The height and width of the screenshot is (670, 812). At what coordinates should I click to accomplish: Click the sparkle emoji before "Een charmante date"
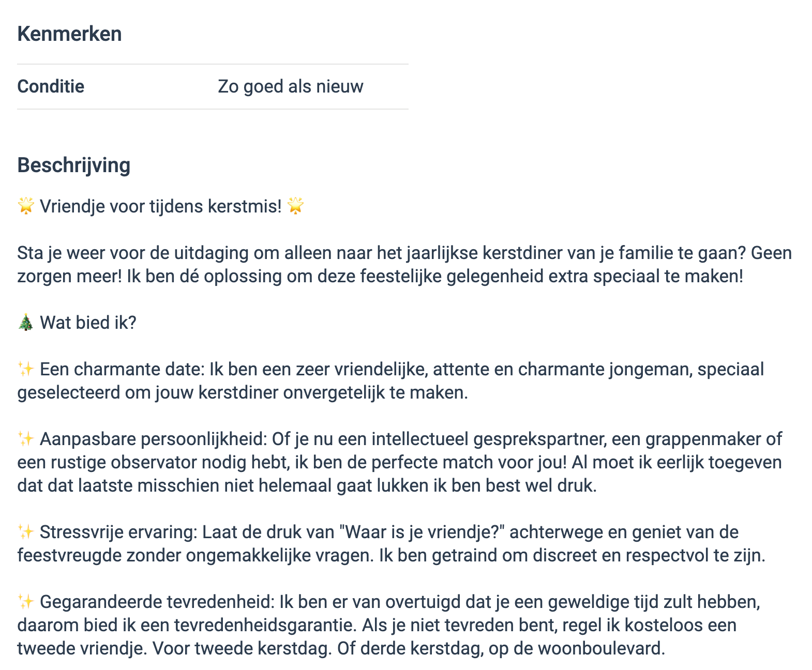(x=26, y=369)
